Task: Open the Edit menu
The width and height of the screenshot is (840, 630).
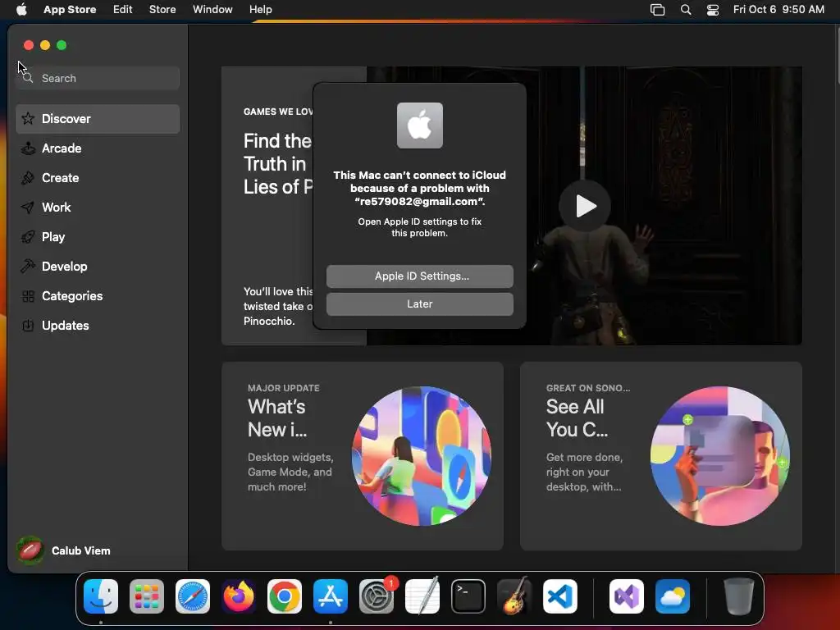Action: coord(123,10)
